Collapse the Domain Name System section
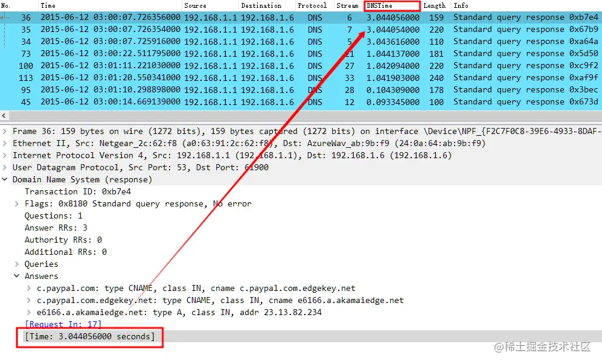This screenshot has height=364, width=602. 5,179
